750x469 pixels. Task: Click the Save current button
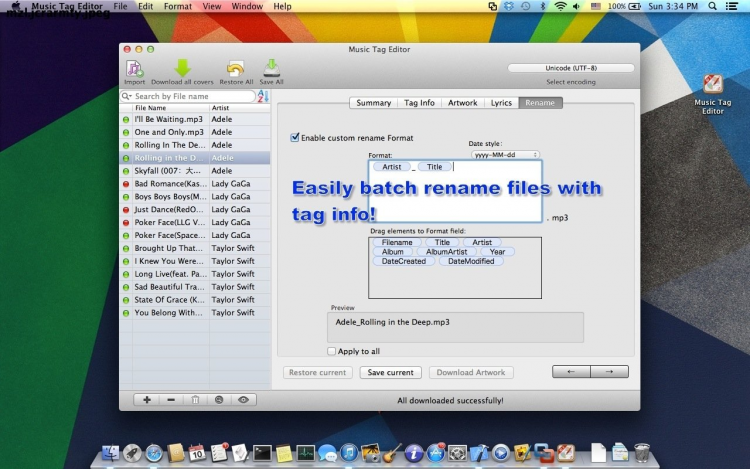pyautogui.click(x=390, y=372)
